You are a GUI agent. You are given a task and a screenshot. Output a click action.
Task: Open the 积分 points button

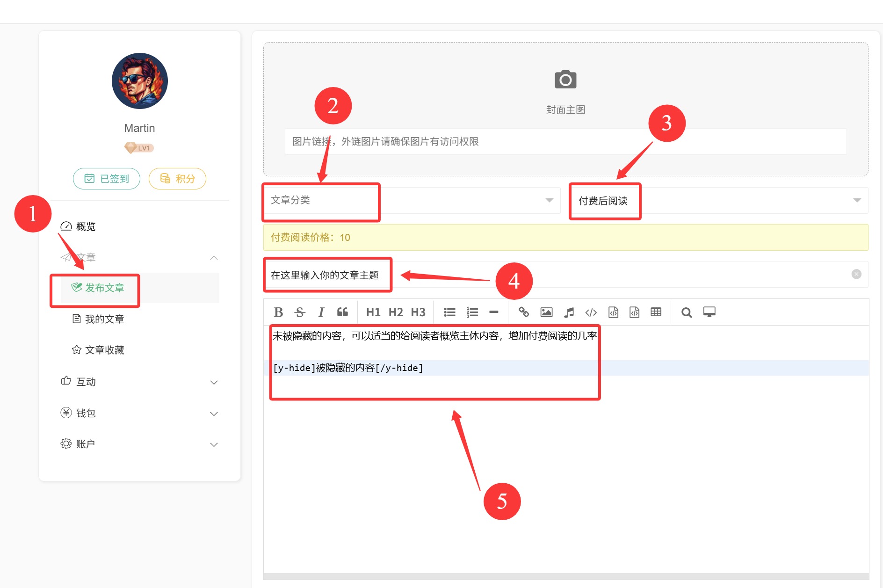pos(177,179)
